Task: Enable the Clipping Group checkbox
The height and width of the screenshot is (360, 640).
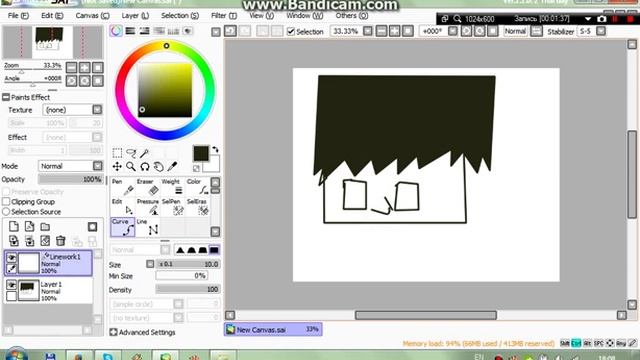Action: (x=6, y=202)
